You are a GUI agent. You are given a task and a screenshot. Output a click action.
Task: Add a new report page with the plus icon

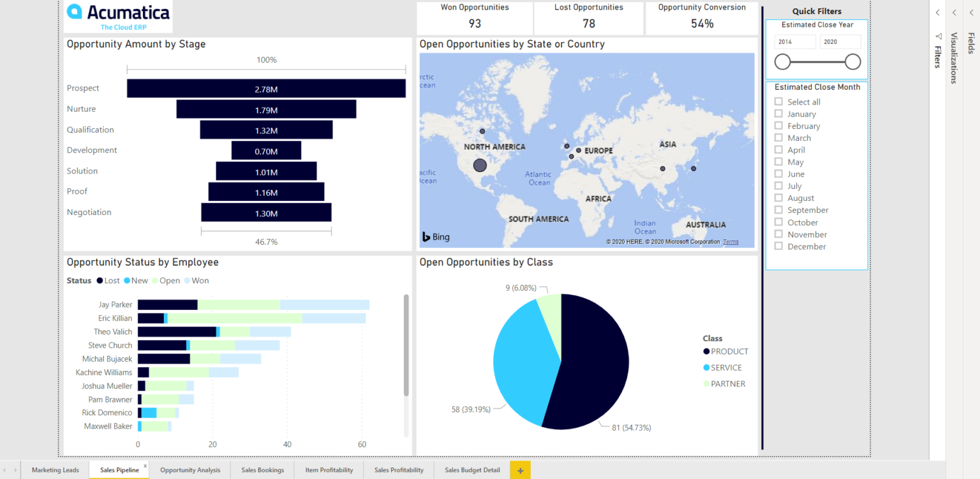(x=520, y=470)
